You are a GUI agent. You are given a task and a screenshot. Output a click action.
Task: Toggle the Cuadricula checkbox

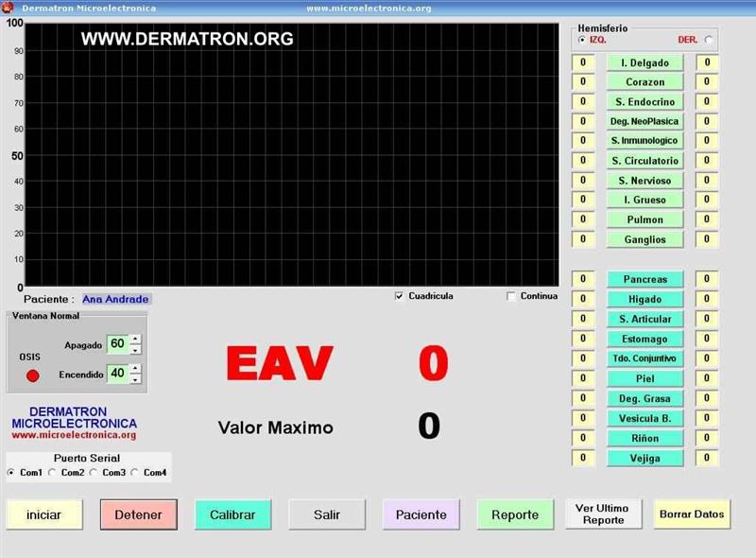(399, 296)
